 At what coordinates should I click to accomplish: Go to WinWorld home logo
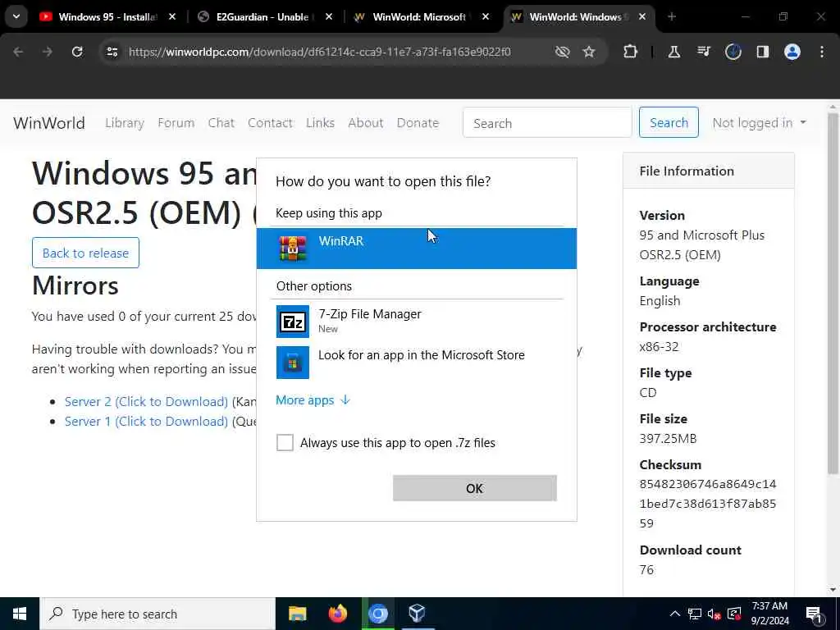(x=48, y=123)
